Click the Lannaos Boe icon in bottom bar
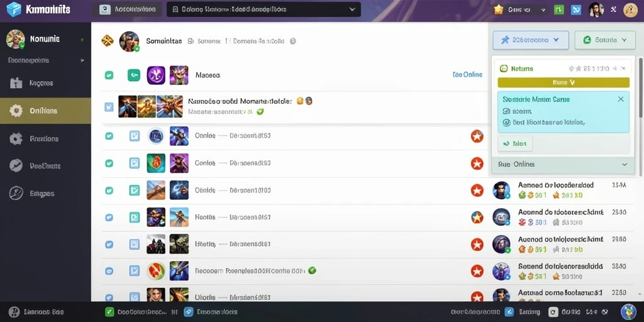644x322 pixels. (x=14, y=312)
